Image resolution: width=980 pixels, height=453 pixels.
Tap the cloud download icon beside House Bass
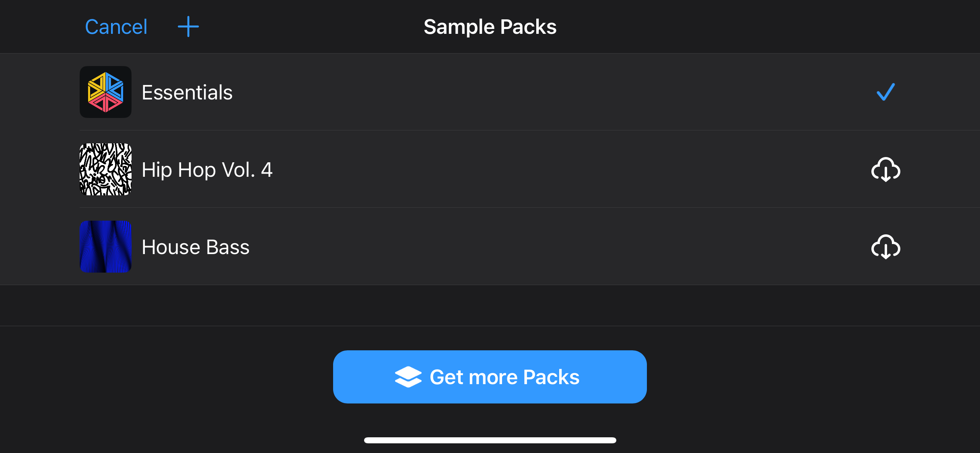[886, 247]
